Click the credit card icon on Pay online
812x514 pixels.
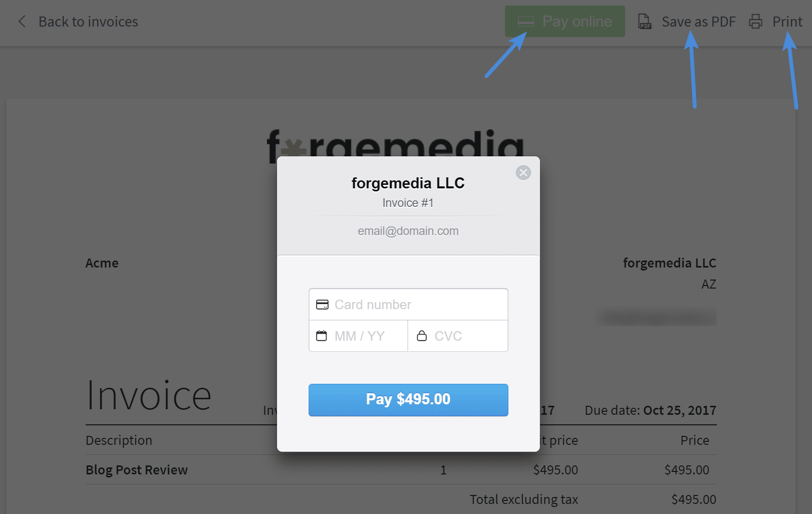(x=526, y=22)
